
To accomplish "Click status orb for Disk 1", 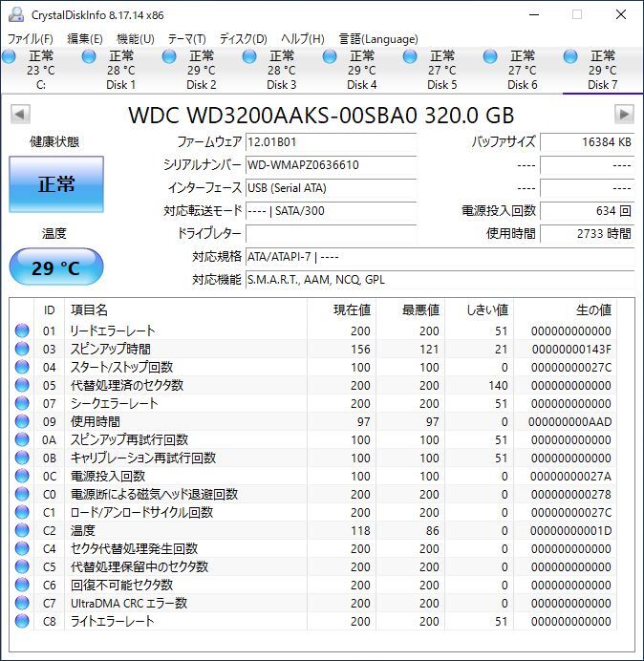I will pyautogui.click(x=89, y=56).
